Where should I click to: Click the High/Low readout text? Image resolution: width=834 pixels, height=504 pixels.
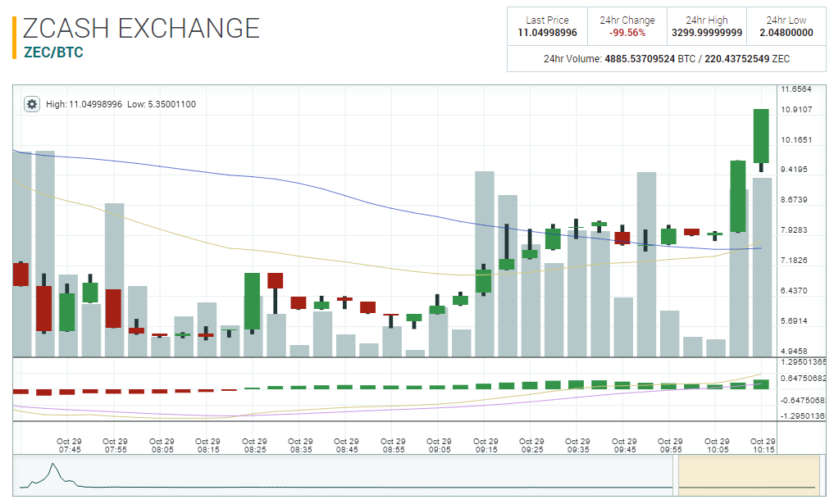pos(121,104)
